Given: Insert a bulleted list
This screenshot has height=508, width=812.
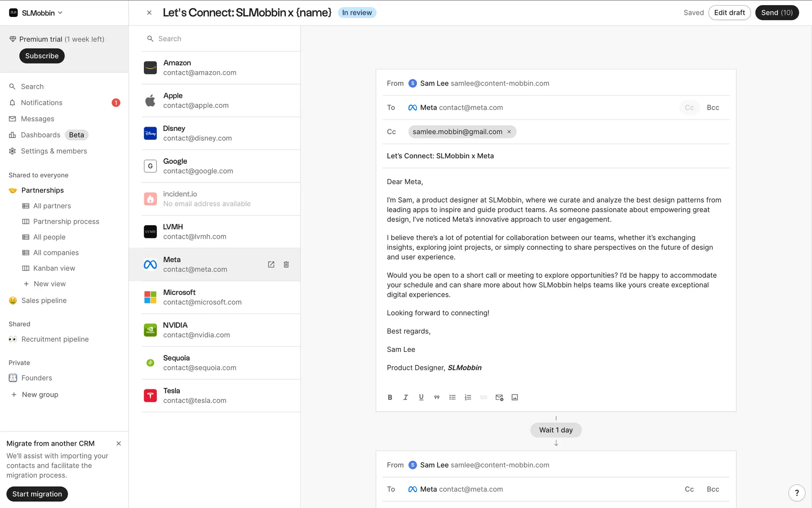Looking at the screenshot, I should click(453, 397).
